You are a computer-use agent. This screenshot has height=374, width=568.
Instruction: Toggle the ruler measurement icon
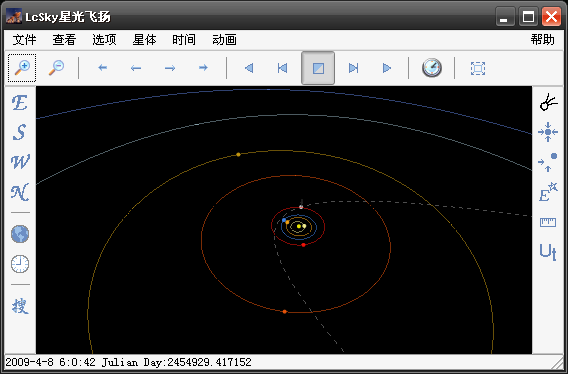click(x=548, y=222)
